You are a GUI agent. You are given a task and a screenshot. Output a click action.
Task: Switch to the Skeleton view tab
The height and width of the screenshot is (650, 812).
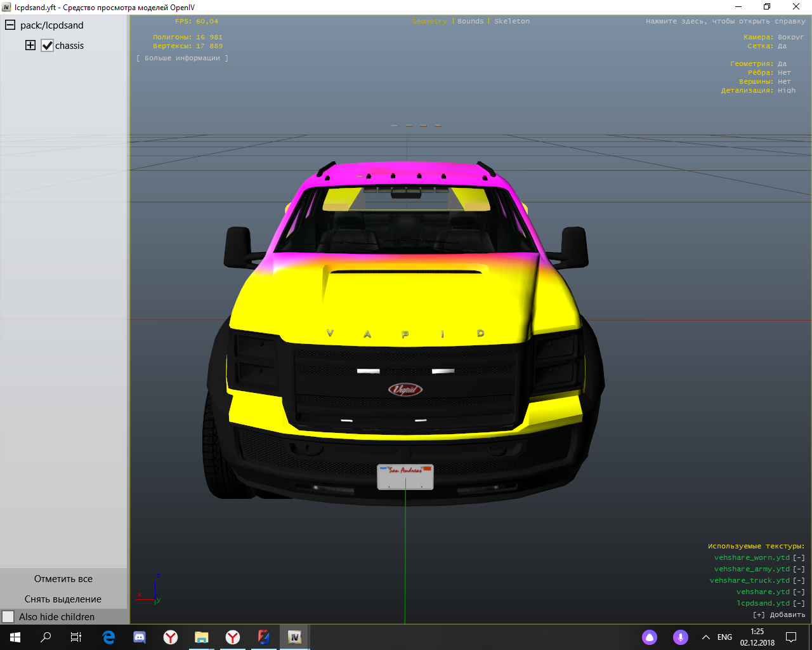tap(511, 22)
